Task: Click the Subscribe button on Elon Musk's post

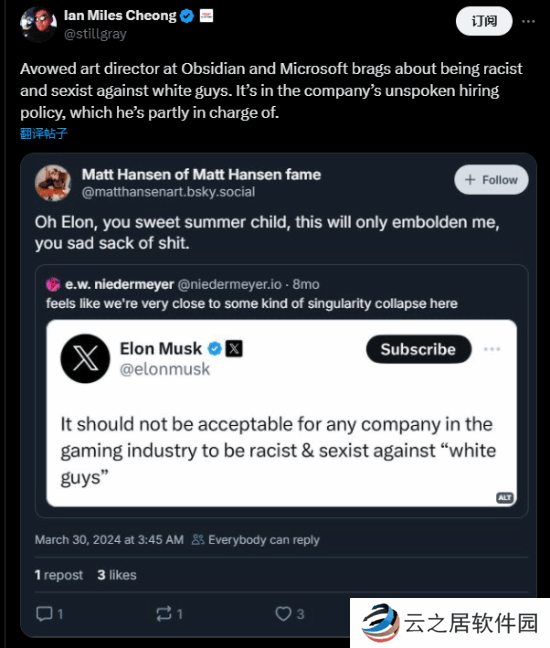Action: pos(418,349)
